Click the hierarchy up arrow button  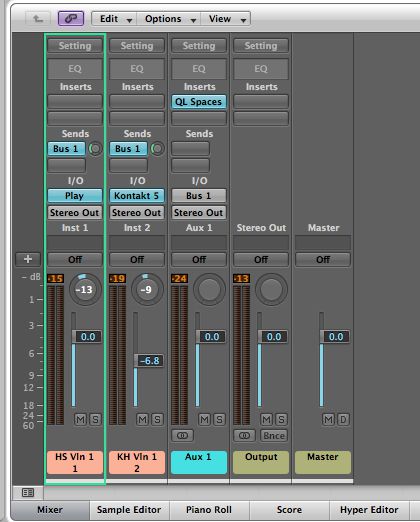[38, 18]
